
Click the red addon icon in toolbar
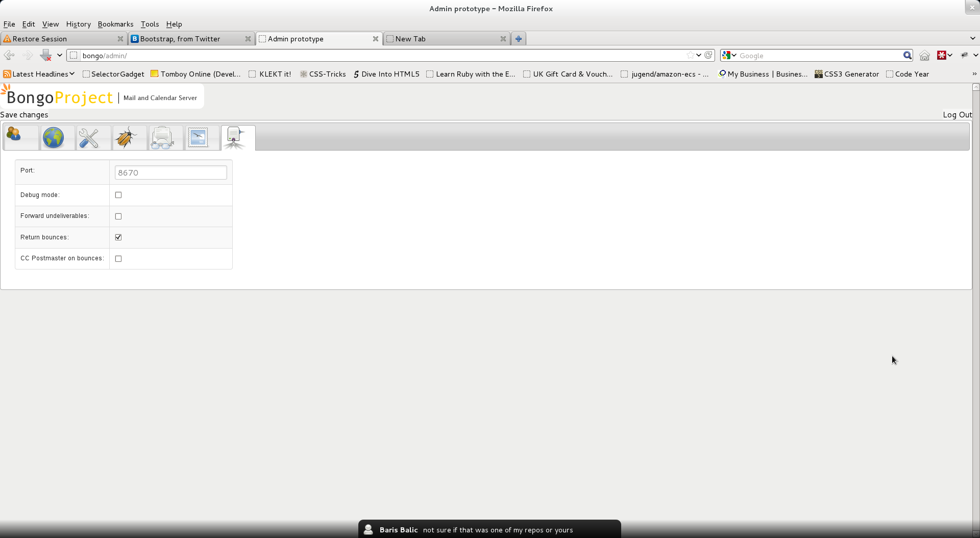[x=942, y=55]
